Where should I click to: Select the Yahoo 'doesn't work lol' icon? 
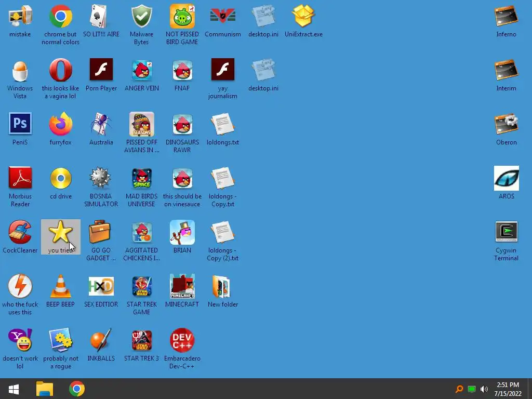(x=20, y=340)
